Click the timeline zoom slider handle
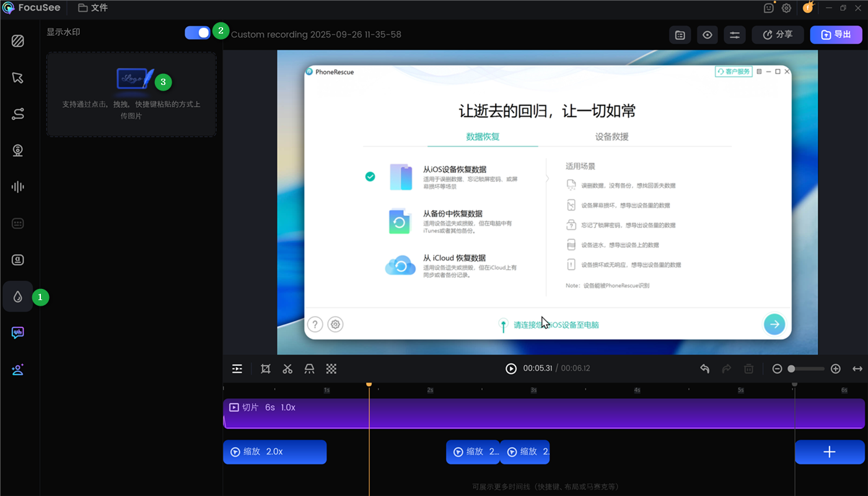Viewport: 868px width, 496px height. click(791, 369)
